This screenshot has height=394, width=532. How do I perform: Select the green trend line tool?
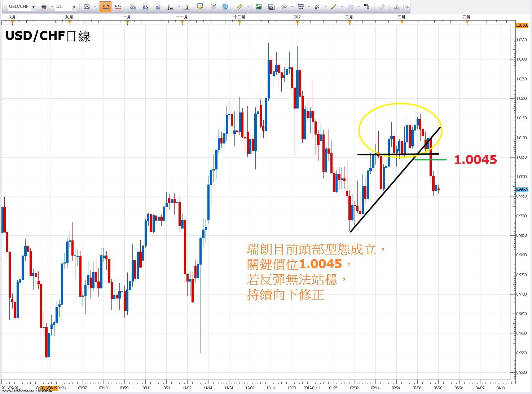[334, 6]
